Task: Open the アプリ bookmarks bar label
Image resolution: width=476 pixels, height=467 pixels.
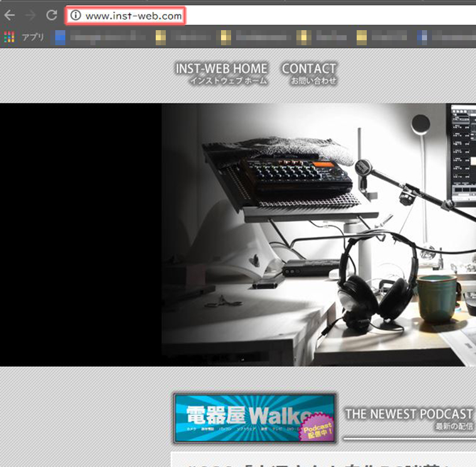Action: 33,37
